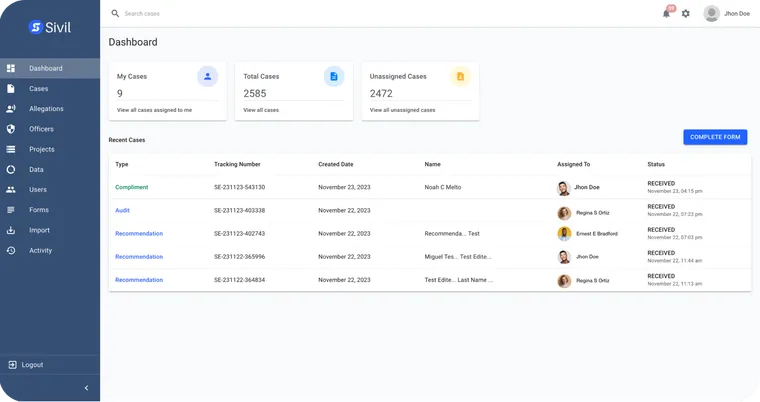Open the Data menu item
The width and height of the screenshot is (760, 402).
tap(50, 170)
